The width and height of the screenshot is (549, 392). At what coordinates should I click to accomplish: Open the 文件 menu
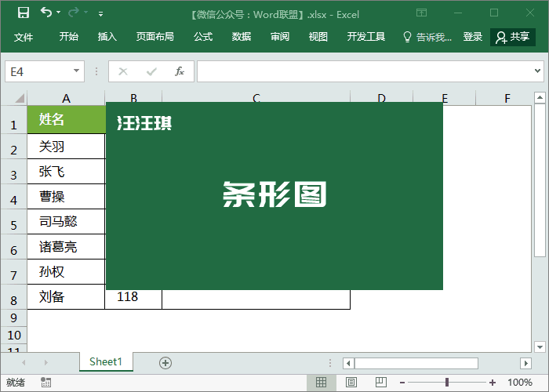click(24, 37)
